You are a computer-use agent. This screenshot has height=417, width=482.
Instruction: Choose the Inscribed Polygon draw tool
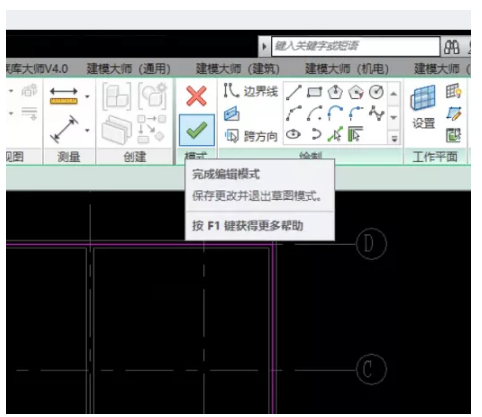coord(335,92)
